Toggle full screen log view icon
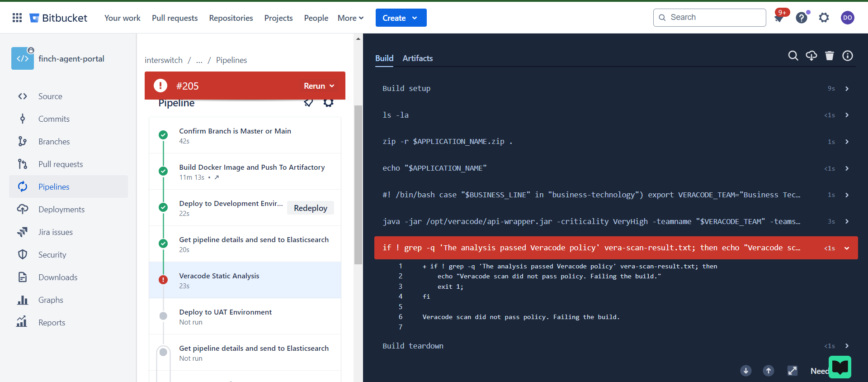Image resolution: width=868 pixels, height=382 pixels. tap(793, 371)
